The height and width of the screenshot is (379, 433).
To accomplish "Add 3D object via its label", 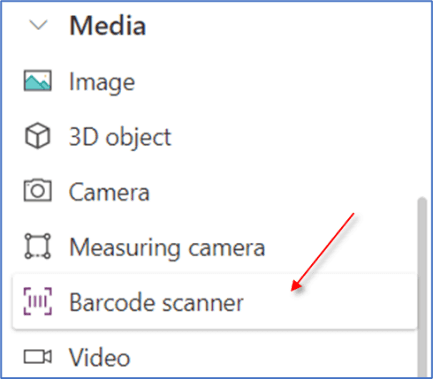I will click(120, 137).
